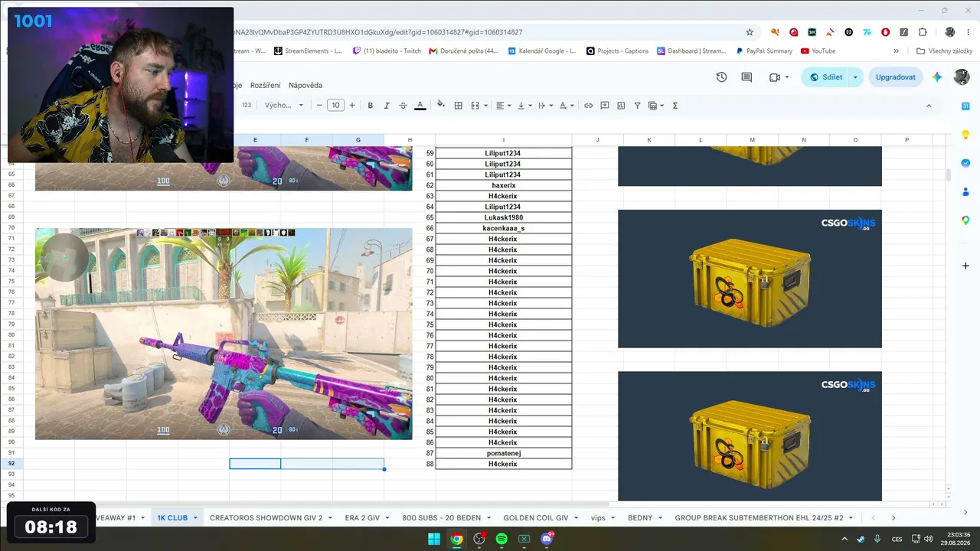
Task: Switch to CREATOROS SHOWDOWN GIV 2 sheet tab
Action: coord(271,518)
